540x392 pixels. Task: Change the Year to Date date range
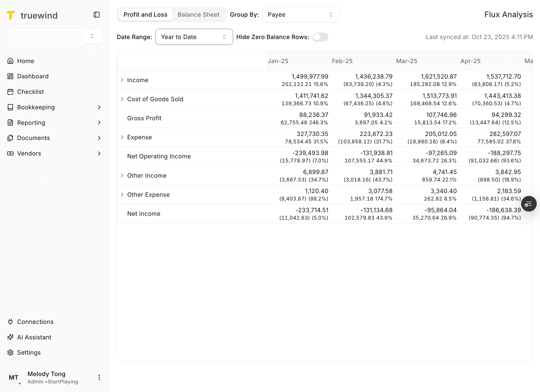click(194, 37)
